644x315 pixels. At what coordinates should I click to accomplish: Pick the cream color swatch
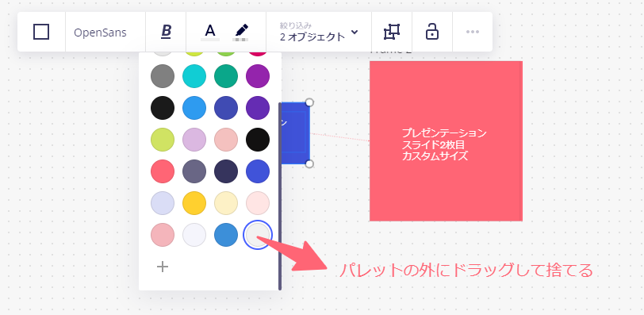[226, 203]
